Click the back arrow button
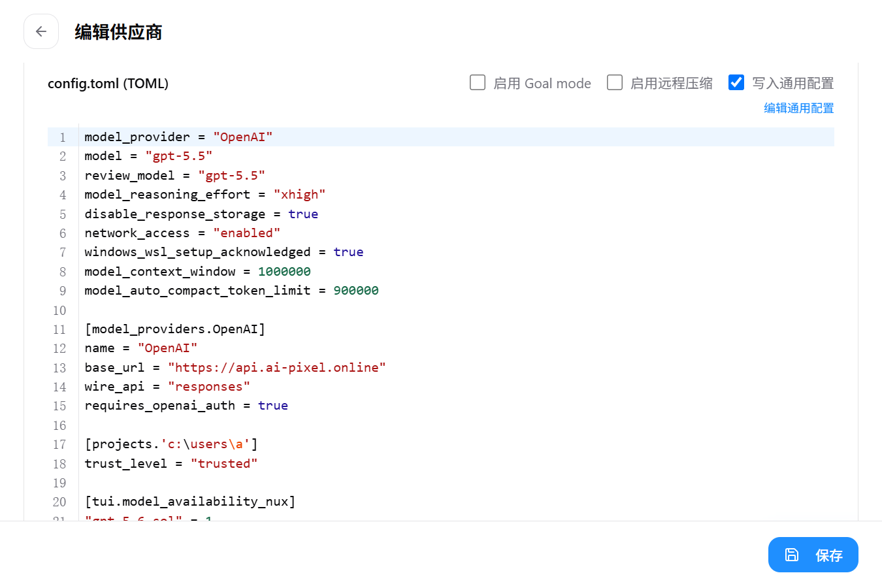 (x=41, y=31)
